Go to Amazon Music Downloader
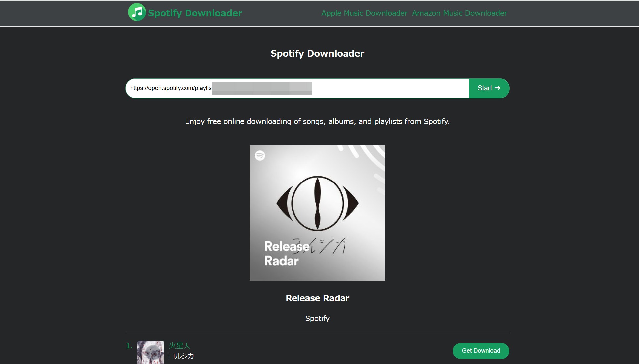The width and height of the screenshot is (639, 364). click(x=459, y=13)
